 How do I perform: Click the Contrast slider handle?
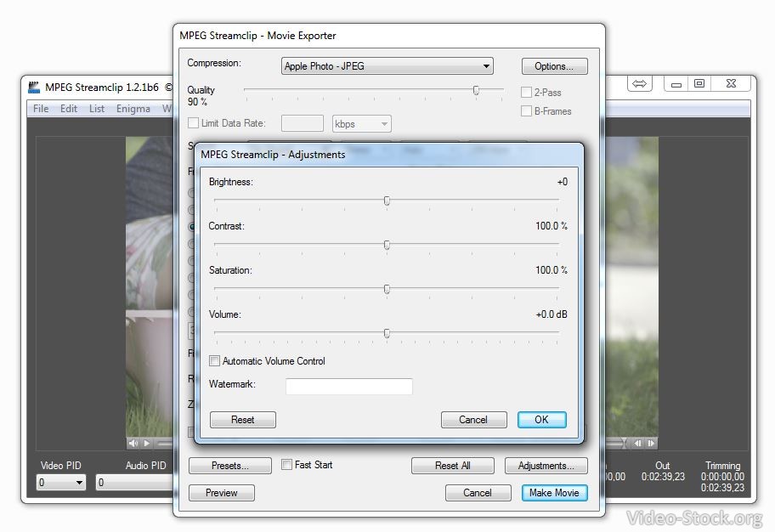click(387, 245)
